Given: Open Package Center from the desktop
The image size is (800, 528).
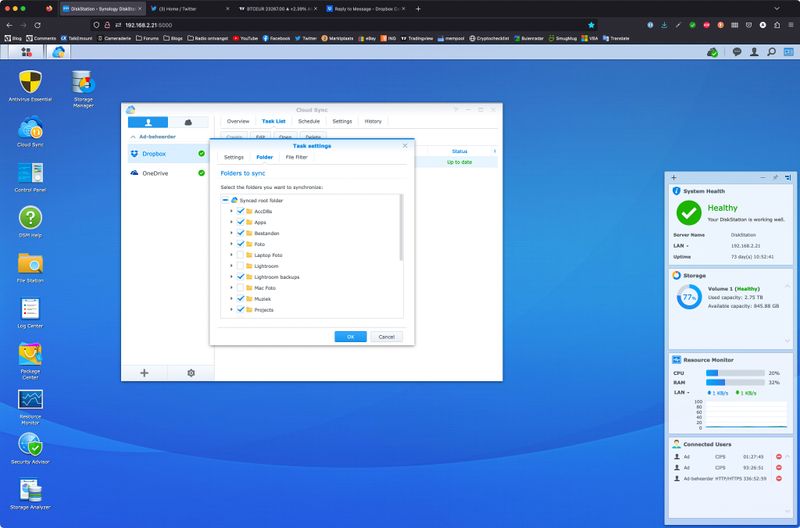Looking at the screenshot, I should click(30, 354).
